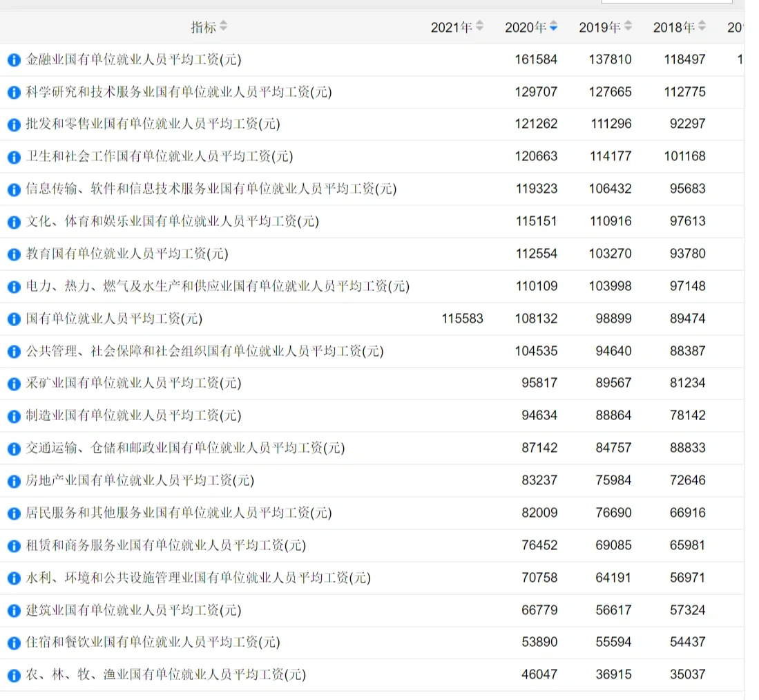
Task: Sort by 2018年 column arrows
Action: pos(702,26)
